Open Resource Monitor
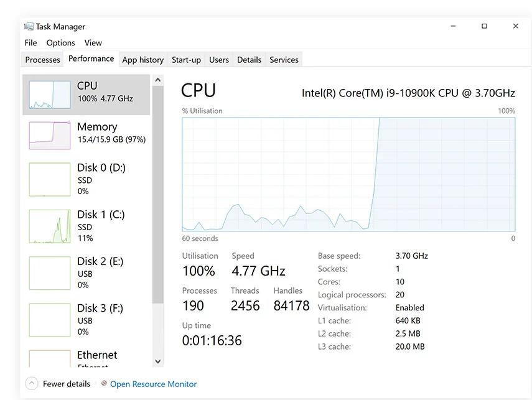 point(152,384)
